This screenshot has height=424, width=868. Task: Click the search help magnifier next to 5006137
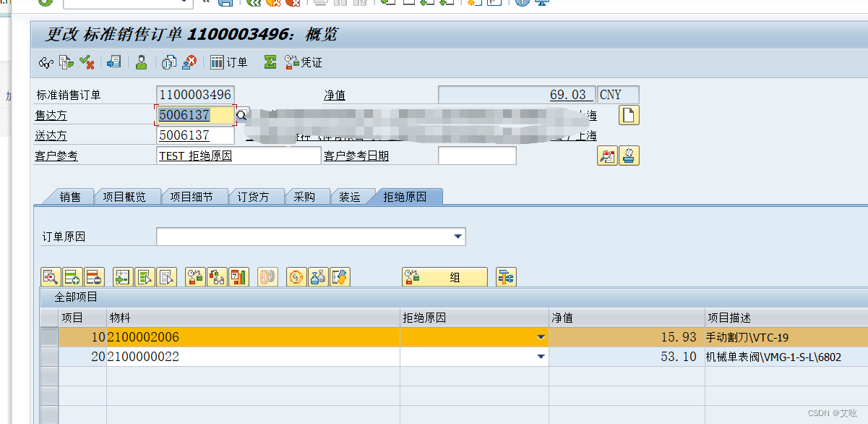(x=241, y=114)
